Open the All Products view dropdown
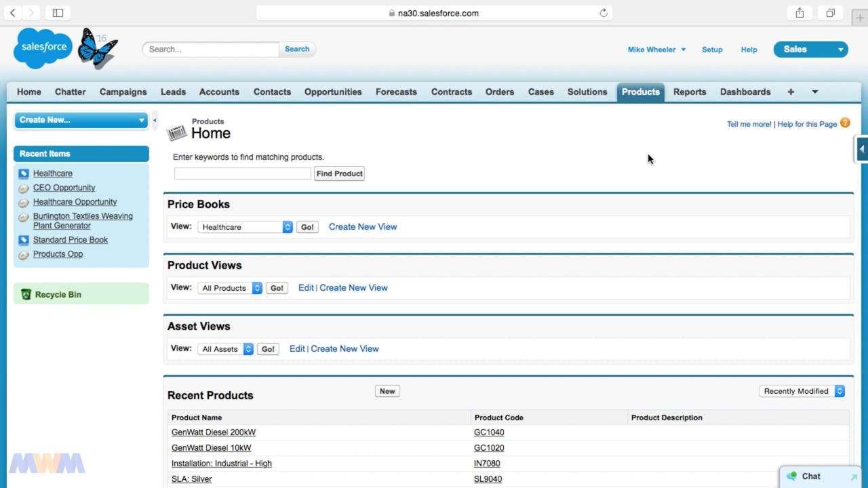The image size is (868, 488). pos(230,288)
